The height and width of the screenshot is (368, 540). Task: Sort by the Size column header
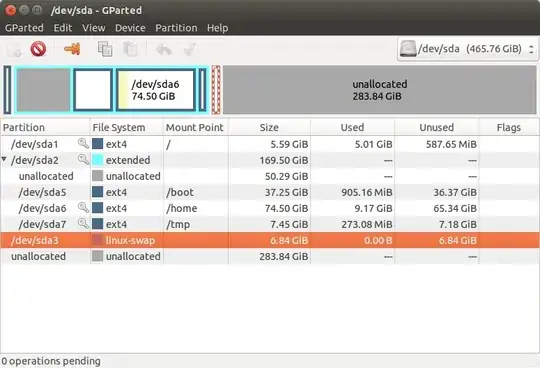click(x=269, y=127)
